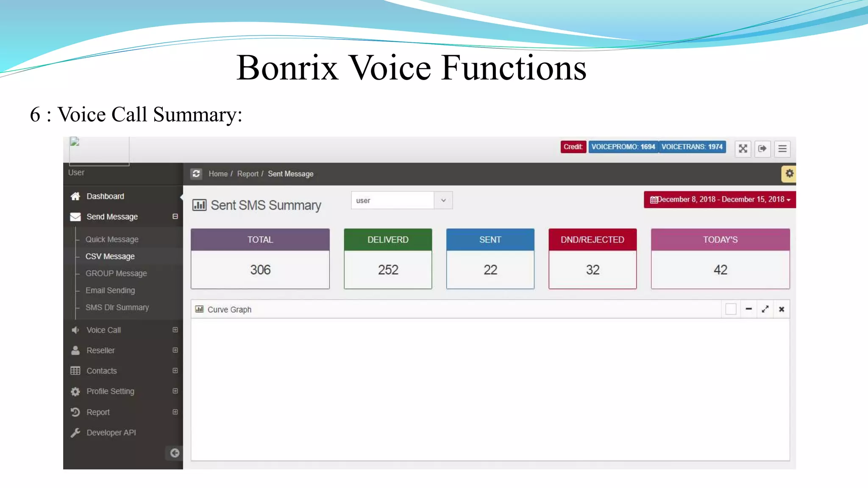Screen dimensions: 868x488
Task: Expand the Profile Setting submenu
Action: click(175, 391)
